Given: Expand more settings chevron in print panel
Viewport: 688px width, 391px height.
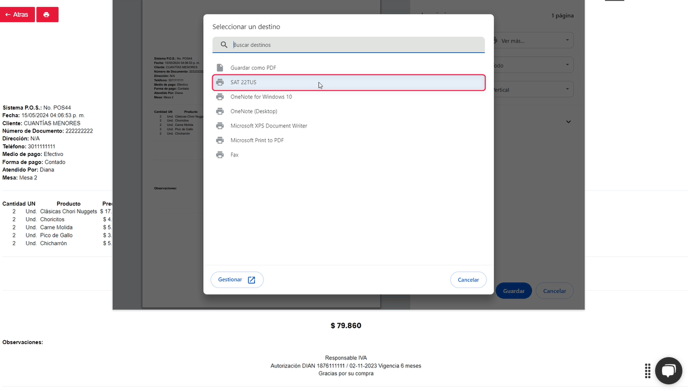Looking at the screenshot, I should coord(568,122).
